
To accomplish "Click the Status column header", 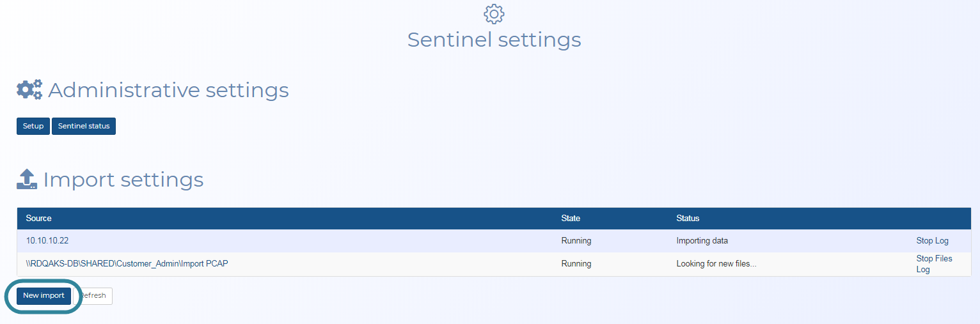I will (x=688, y=219).
